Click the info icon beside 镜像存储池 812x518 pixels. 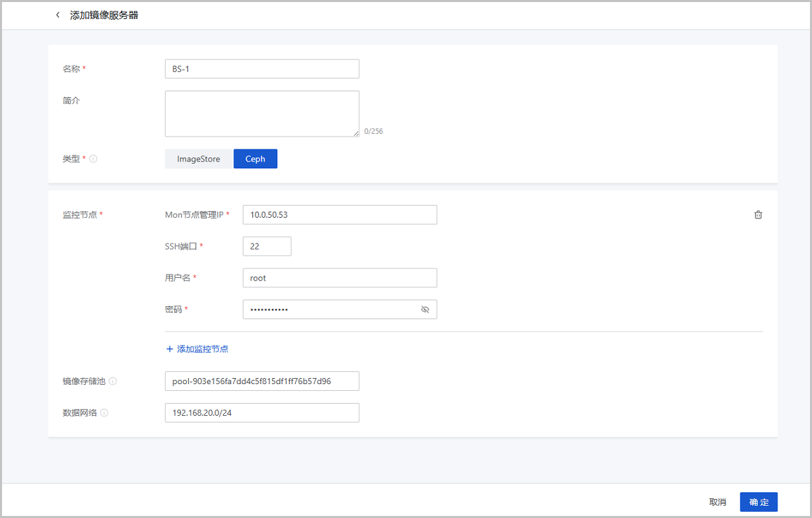[x=112, y=381]
